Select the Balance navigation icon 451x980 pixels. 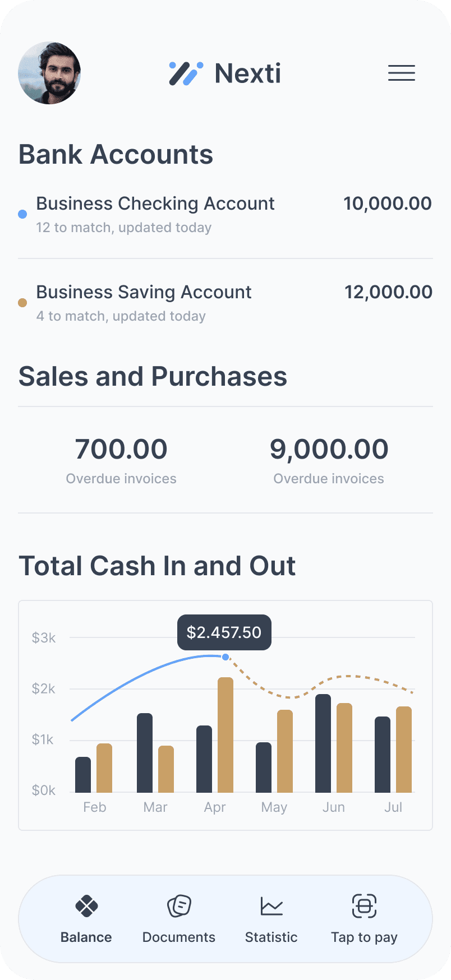point(86,906)
